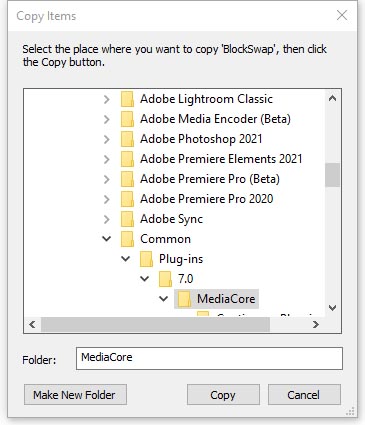Collapse the MediaCore folder node

tap(164, 299)
